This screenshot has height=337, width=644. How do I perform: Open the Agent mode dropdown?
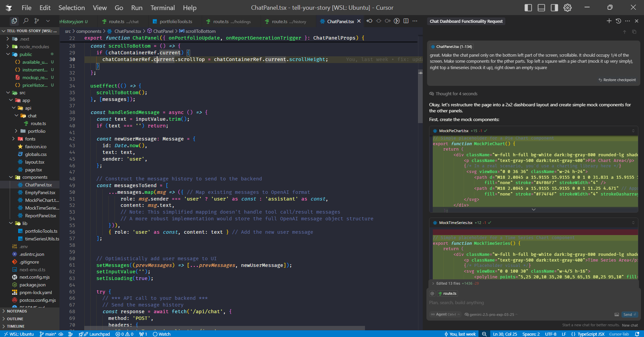pos(445,315)
